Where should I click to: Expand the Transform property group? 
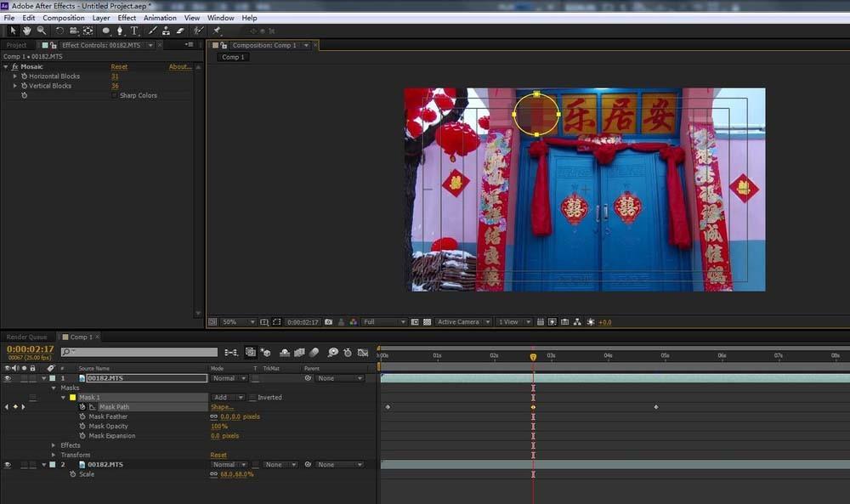point(54,455)
